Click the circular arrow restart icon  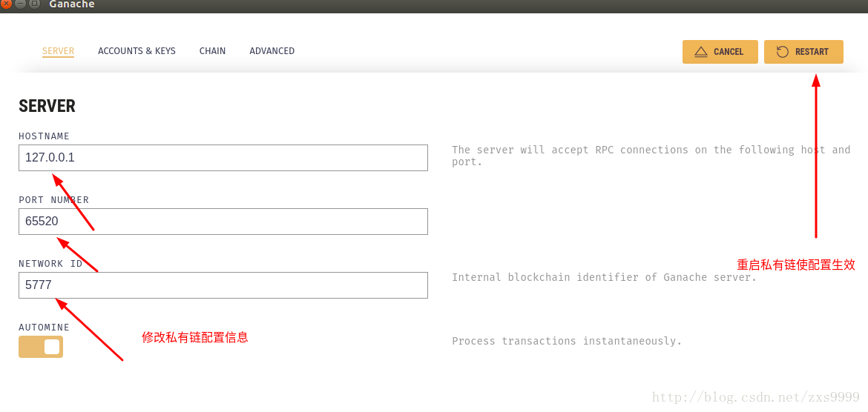click(x=783, y=52)
